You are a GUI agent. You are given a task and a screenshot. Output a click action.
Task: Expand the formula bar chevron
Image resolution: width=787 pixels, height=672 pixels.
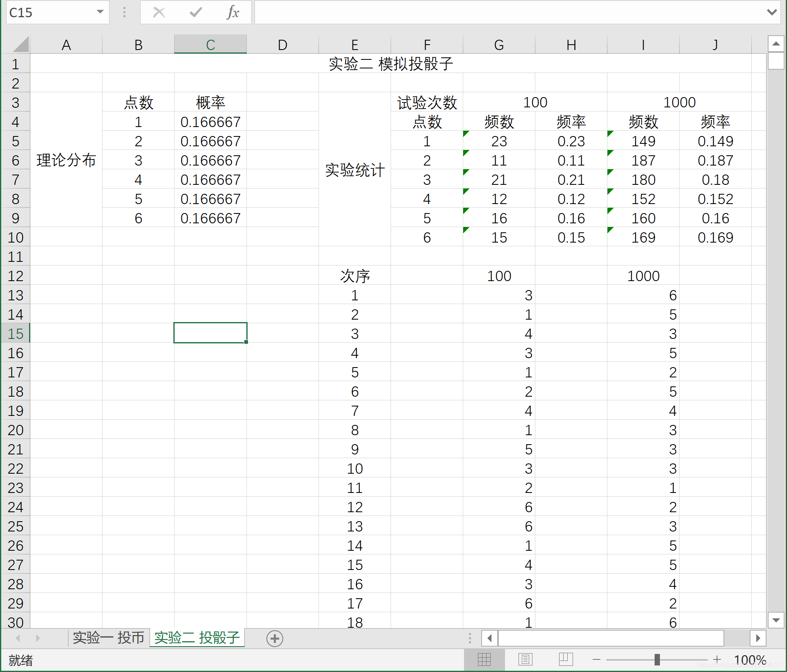click(772, 12)
